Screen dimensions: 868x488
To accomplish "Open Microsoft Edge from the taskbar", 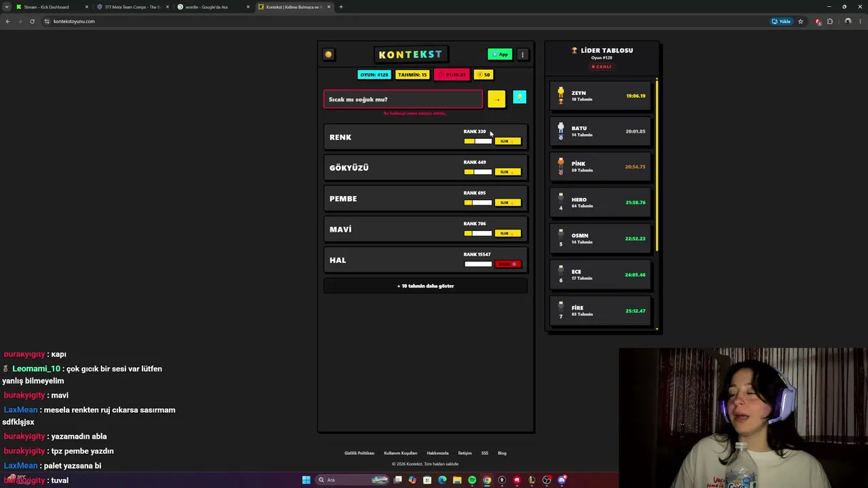I will [x=442, y=480].
